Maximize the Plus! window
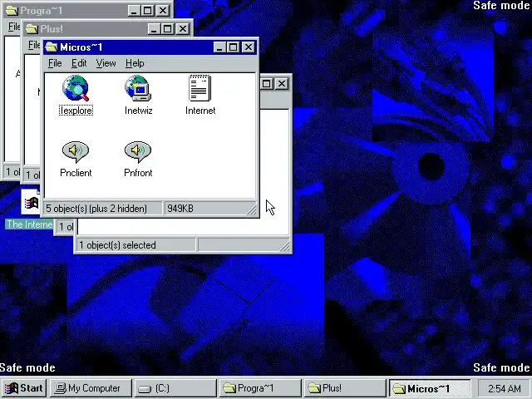Viewport: 532px width, 399px height. (x=167, y=29)
